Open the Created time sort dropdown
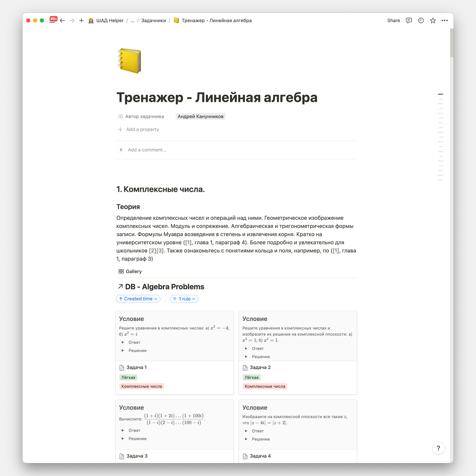Screen dimensions: 476x476 click(x=138, y=299)
